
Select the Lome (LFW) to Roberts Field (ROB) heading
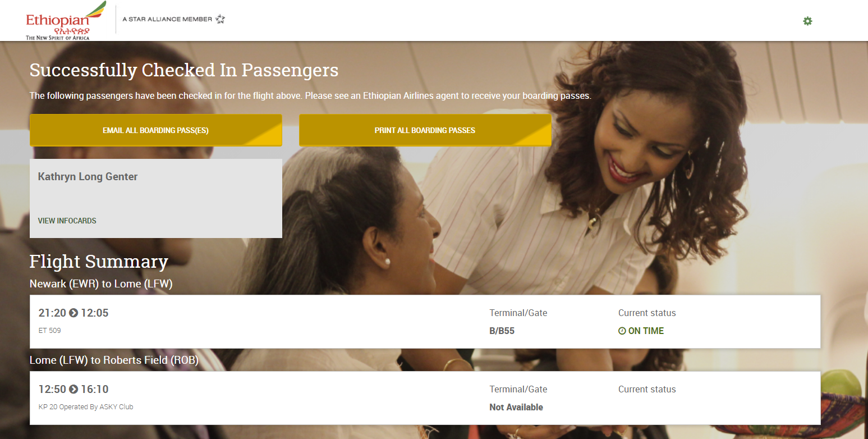coord(114,360)
